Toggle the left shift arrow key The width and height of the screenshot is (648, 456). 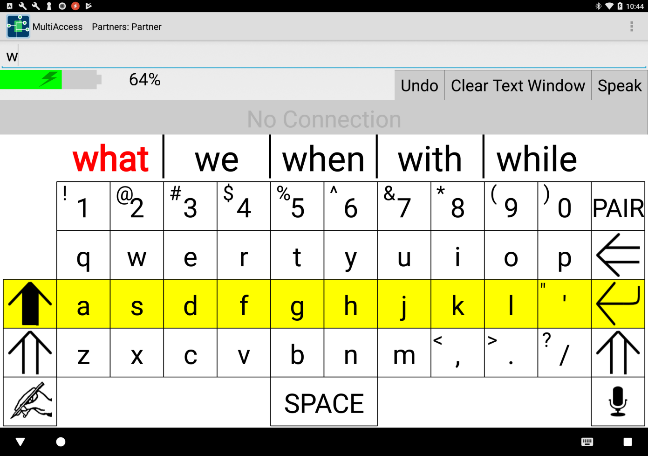point(30,353)
